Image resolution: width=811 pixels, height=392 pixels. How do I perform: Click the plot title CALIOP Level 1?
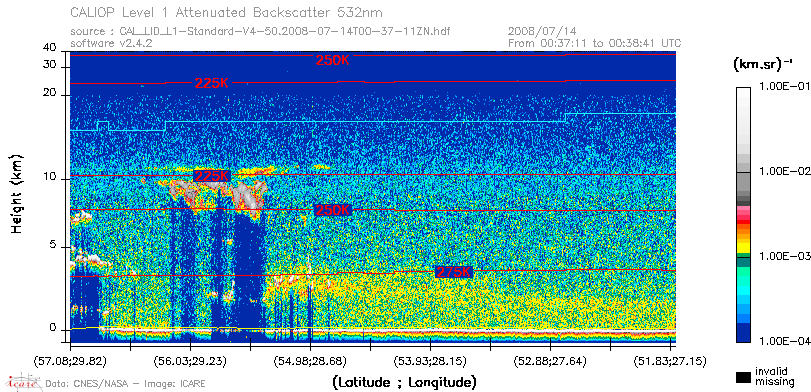(227, 12)
